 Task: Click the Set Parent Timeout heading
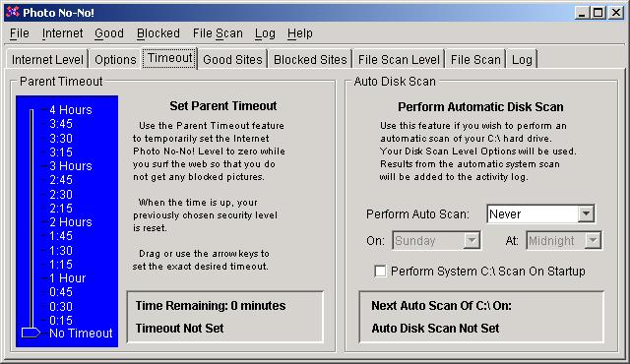[x=223, y=106]
